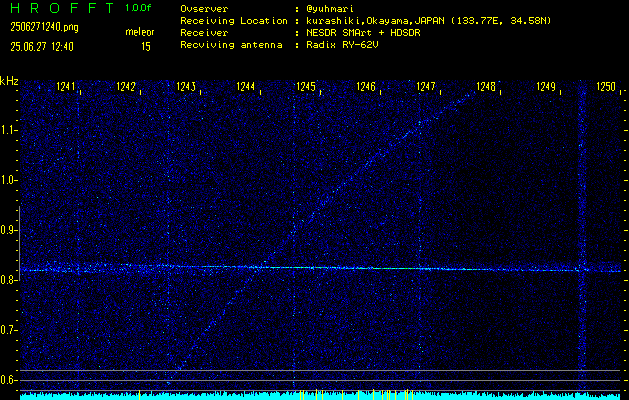Click the 1241 time marker
The width and height of the screenshot is (629, 400).
point(66,86)
